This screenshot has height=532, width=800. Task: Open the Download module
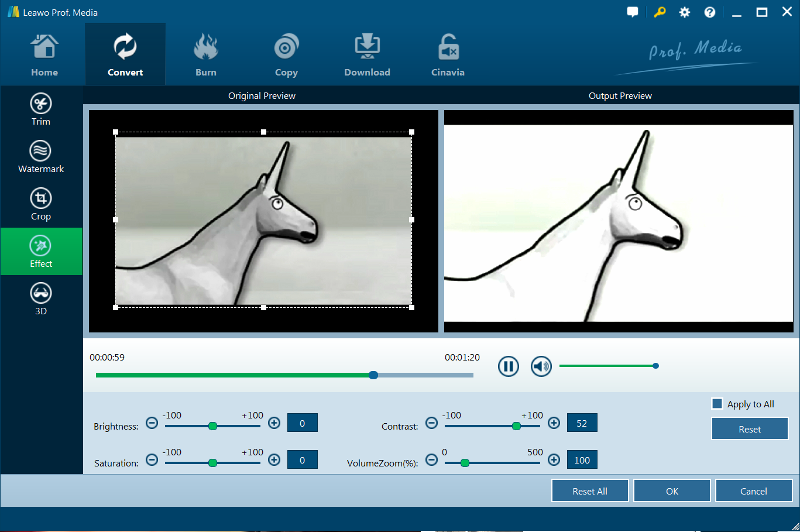point(367,56)
